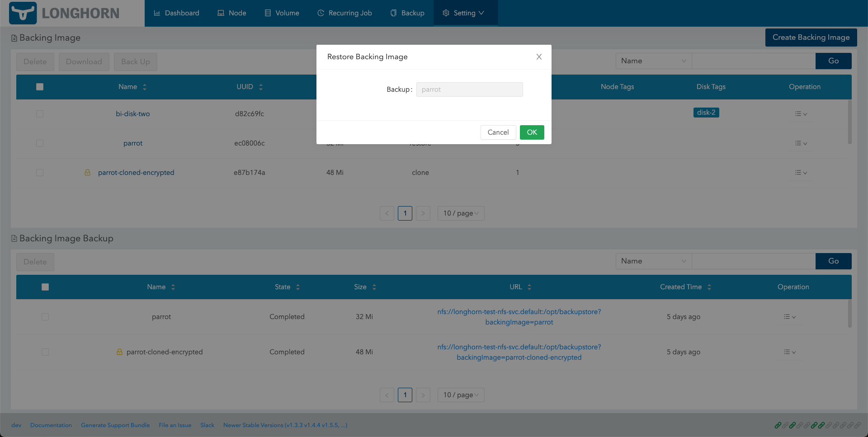Screen dimensions: 868x437
Task: Check the parrot backup row checkbox
Action: click(45, 317)
